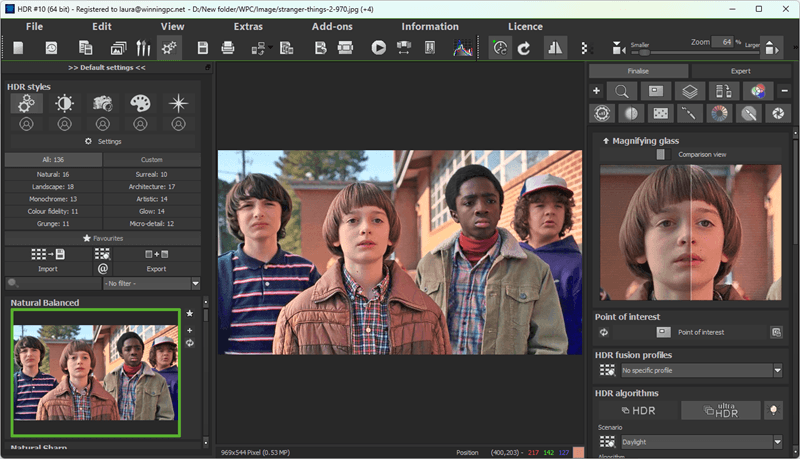The width and height of the screenshot is (800, 459).
Task: Click the combine presets plus icon above Export
Action: 157,254
